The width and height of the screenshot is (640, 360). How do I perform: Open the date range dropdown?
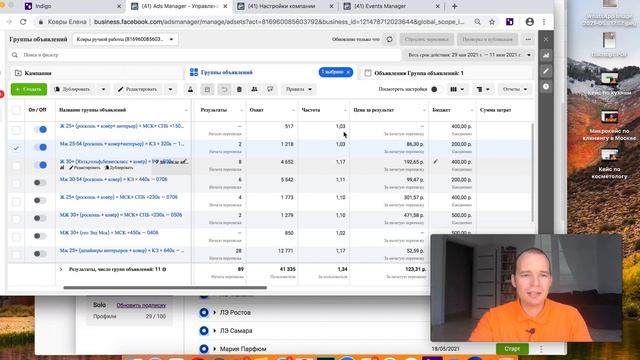[469, 55]
